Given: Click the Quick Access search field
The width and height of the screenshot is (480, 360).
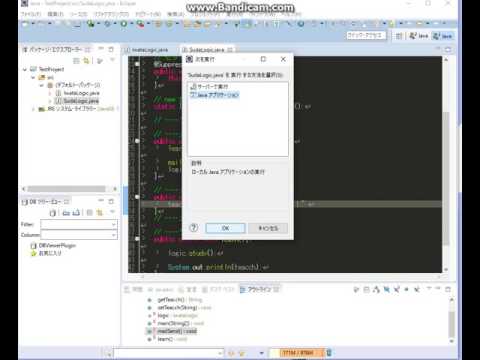Looking at the screenshot, I should [x=366, y=35].
